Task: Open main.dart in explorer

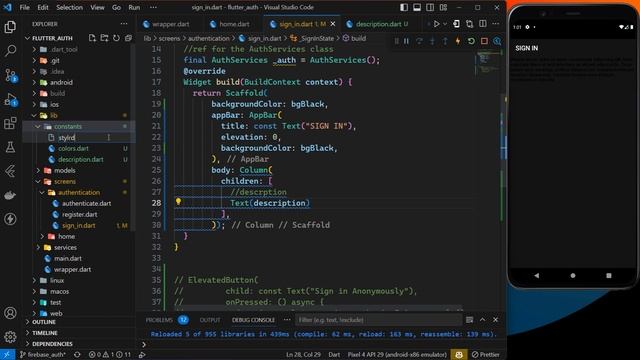Action: [68, 258]
